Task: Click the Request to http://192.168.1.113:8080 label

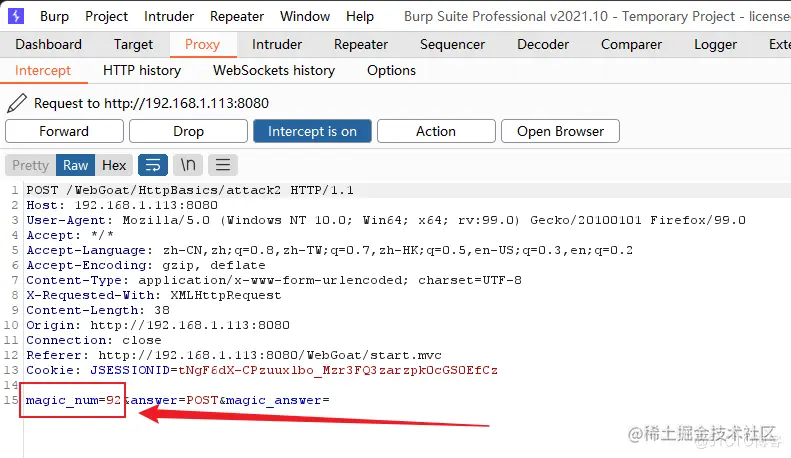Action: pyautogui.click(x=151, y=103)
